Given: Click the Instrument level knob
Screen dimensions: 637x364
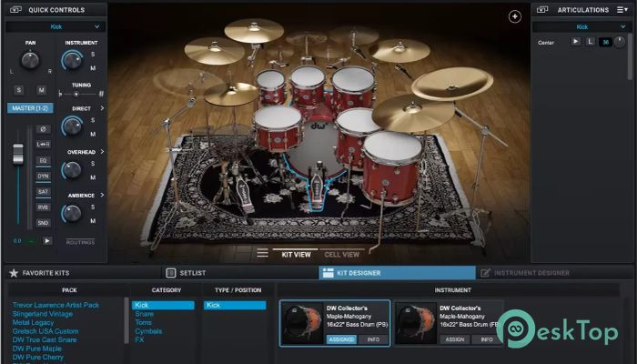Looking at the screenshot, I should [72, 61].
